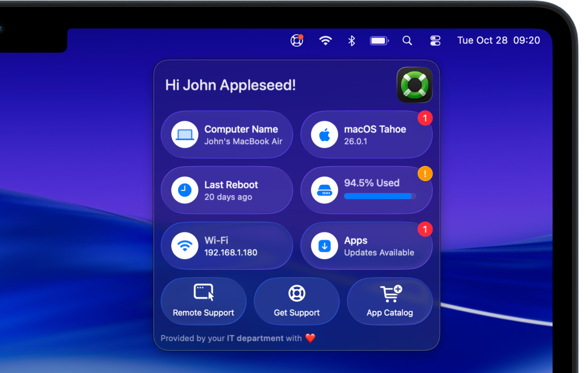Open the hard drive icon on storage tile

[324, 190]
